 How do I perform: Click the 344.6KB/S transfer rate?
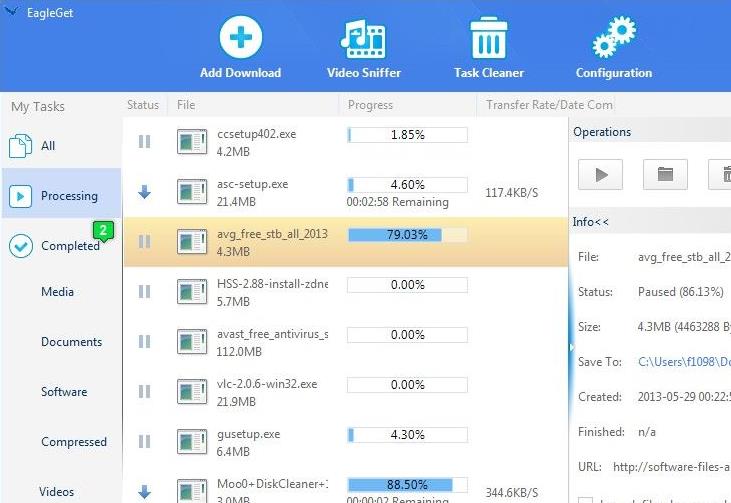pos(512,493)
